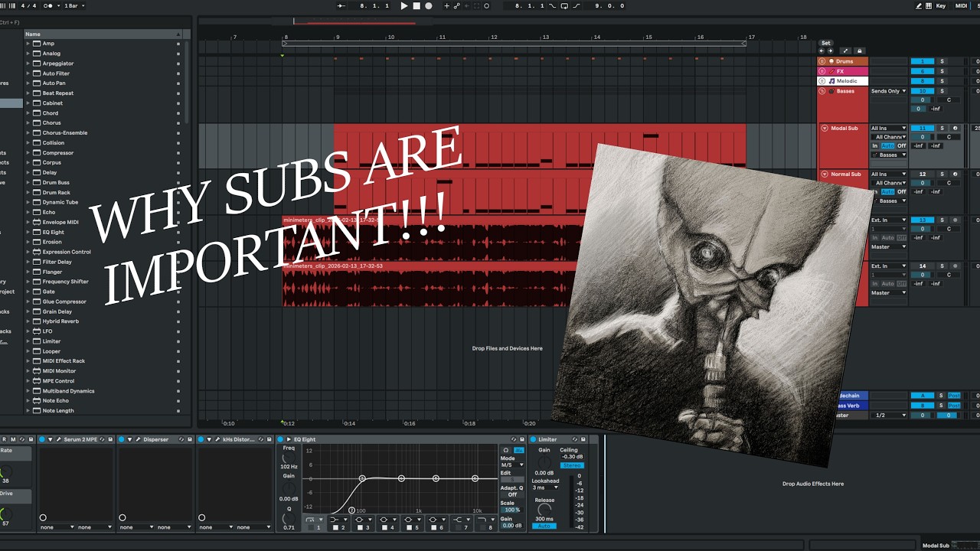Toggle Draw Mode pencil icon
The height and width of the screenshot is (551, 980).
(919, 6)
